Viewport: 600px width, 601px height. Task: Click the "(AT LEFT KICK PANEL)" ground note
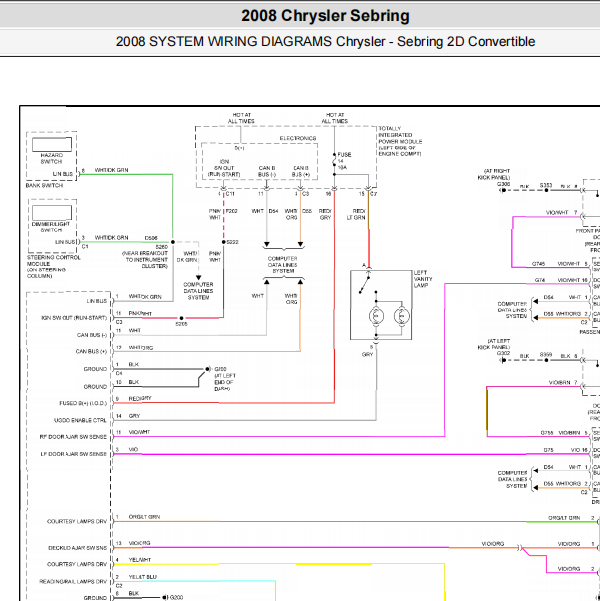494,344
